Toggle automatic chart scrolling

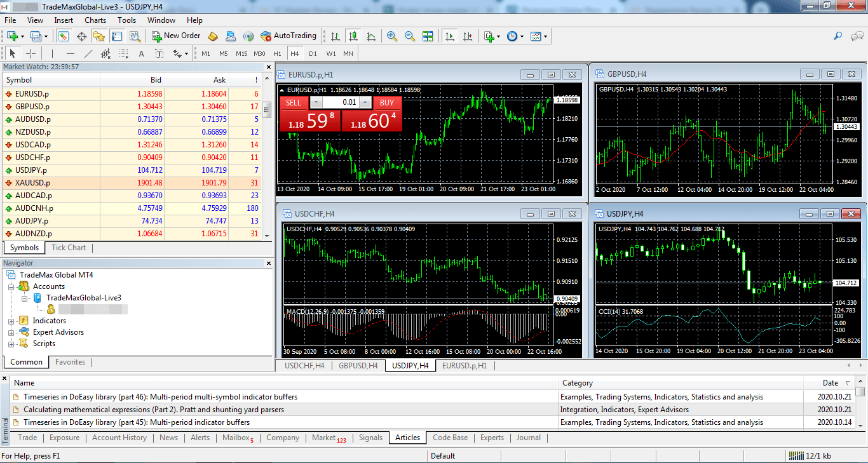tap(450, 36)
